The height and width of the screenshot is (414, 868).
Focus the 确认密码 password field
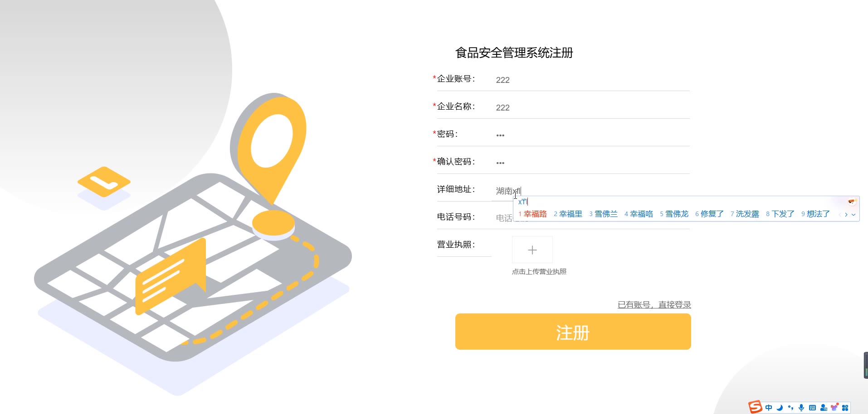pyautogui.click(x=590, y=162)
